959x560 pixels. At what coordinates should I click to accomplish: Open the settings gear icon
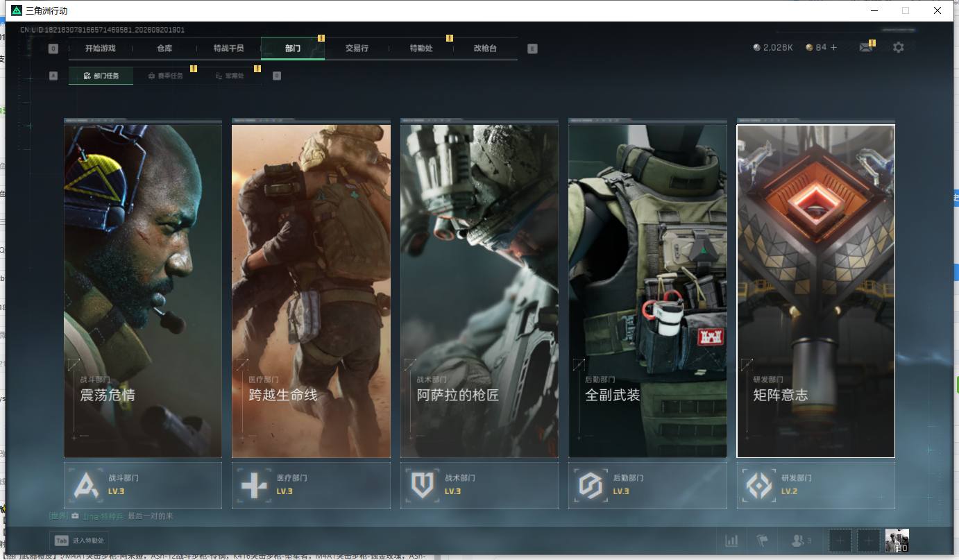click(899, 48)
